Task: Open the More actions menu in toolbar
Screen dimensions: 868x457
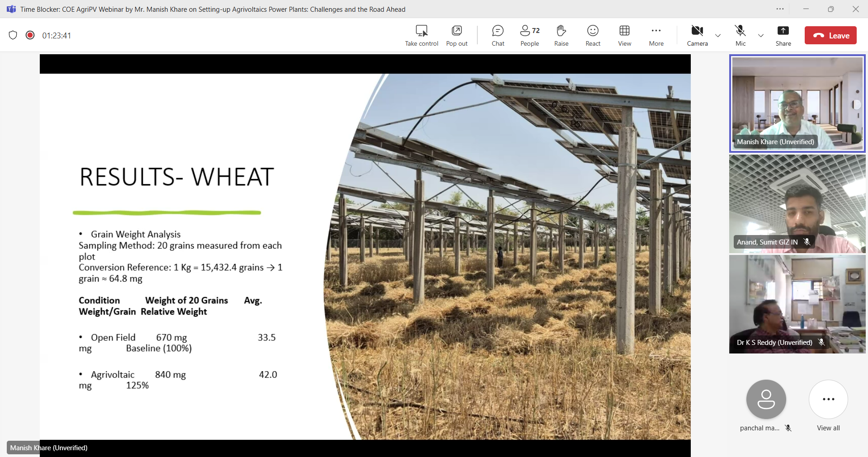Action: [656, 35]
